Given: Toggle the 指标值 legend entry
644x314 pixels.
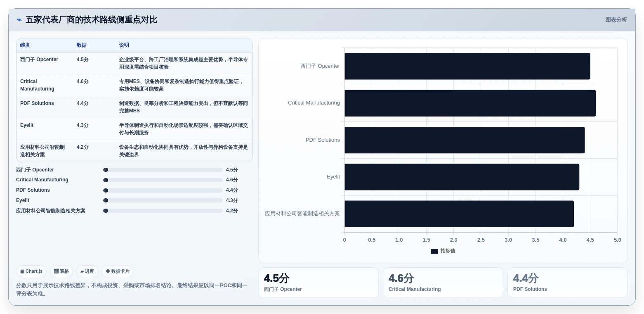Looking at the screenshot, I should click(443, 251).
